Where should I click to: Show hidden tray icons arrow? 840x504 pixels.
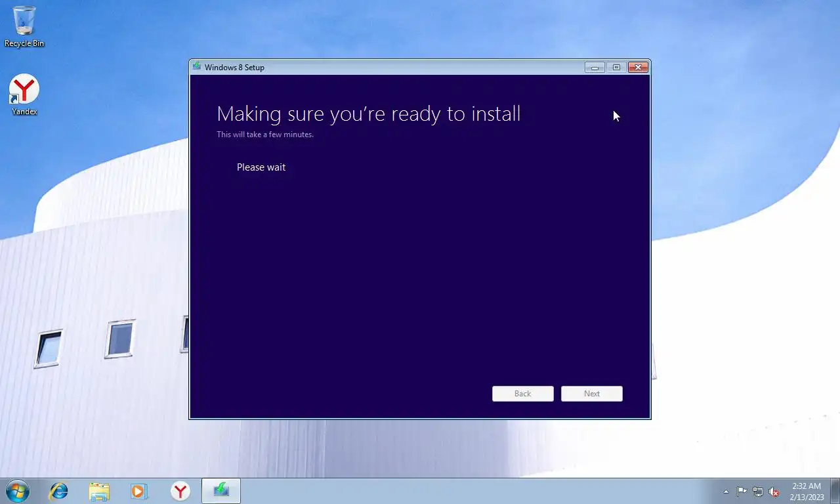726,492
